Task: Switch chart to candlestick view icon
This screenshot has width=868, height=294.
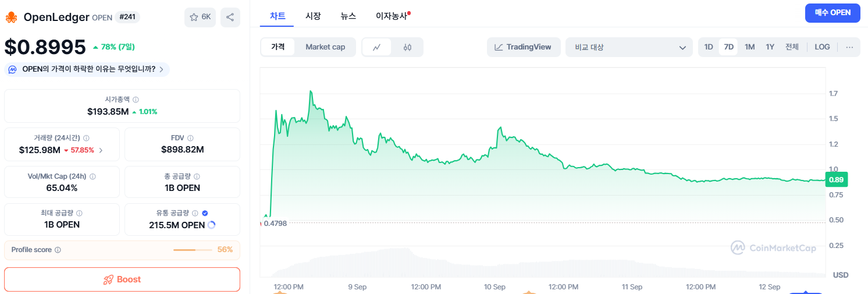Action: coord(407,47)
